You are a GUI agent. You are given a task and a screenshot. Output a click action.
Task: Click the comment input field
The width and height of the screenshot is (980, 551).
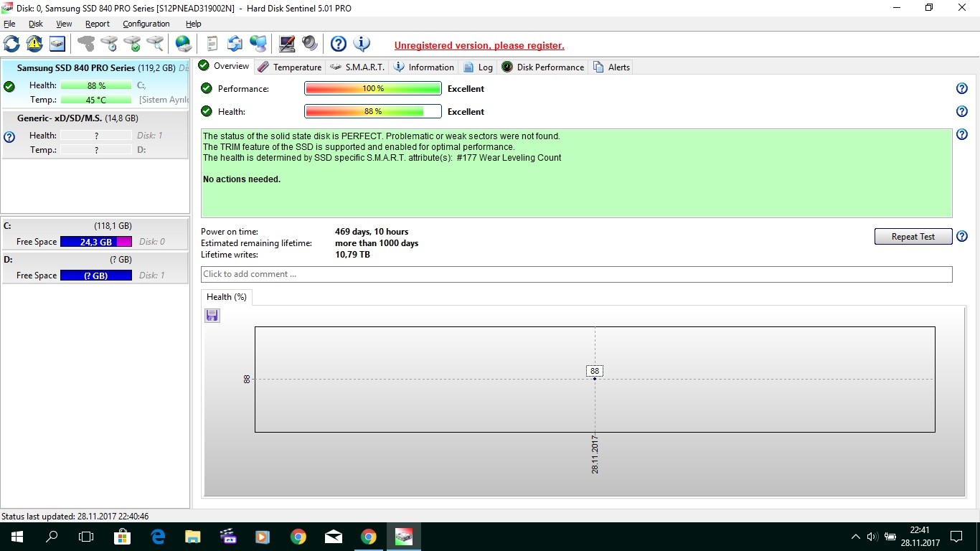coord(576,274)
